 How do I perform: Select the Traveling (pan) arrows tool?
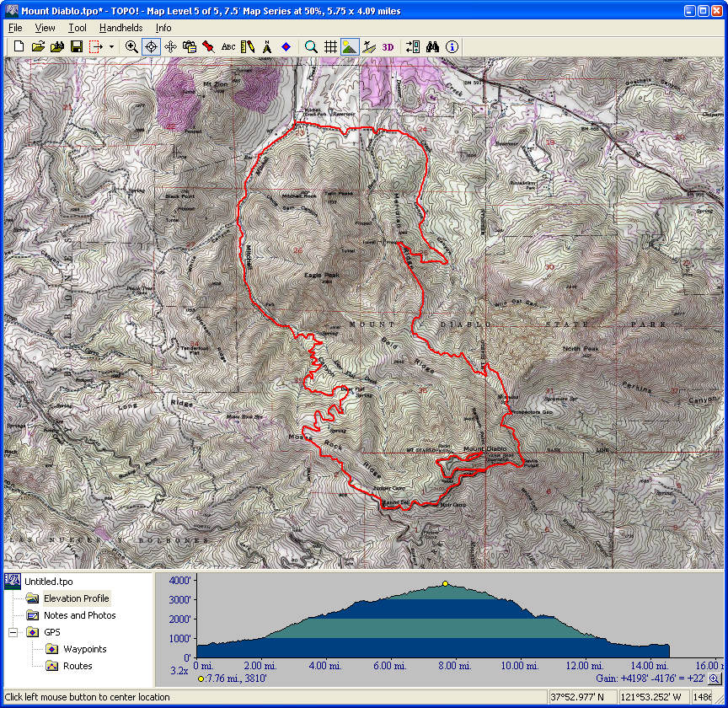(x=171, y=47)
